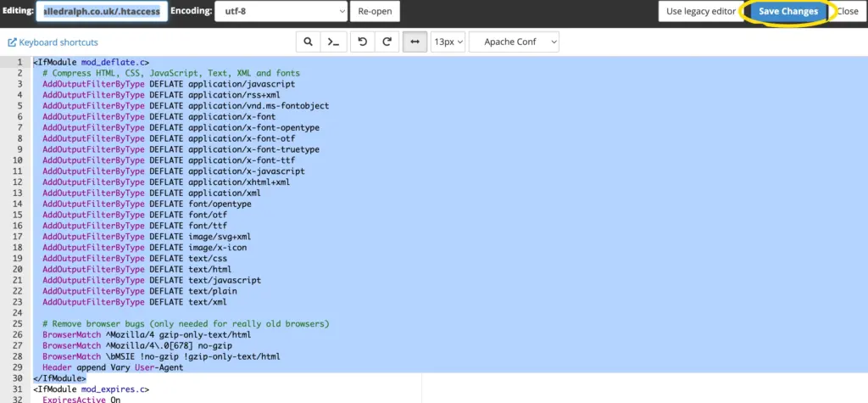Screen dimensions: 868x403
Task: Click the closing '</IfModule>' tag on line 30
Action: [x=60, y=378]
